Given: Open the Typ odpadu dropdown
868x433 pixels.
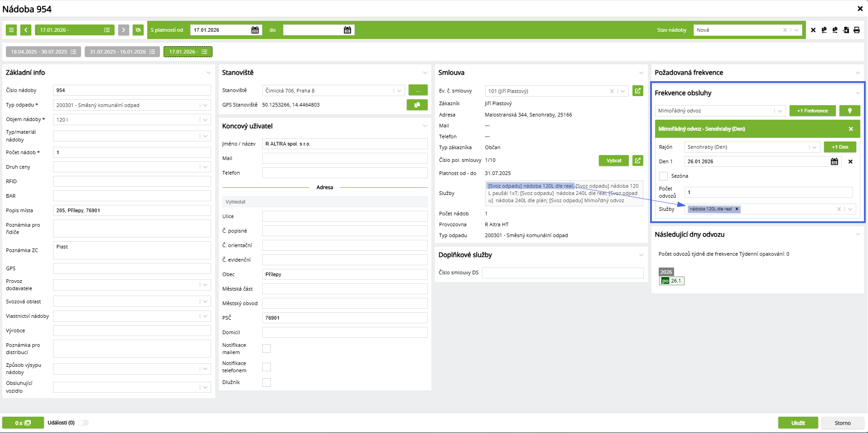Looking at the screenshot, I should (x=205, y=105).
